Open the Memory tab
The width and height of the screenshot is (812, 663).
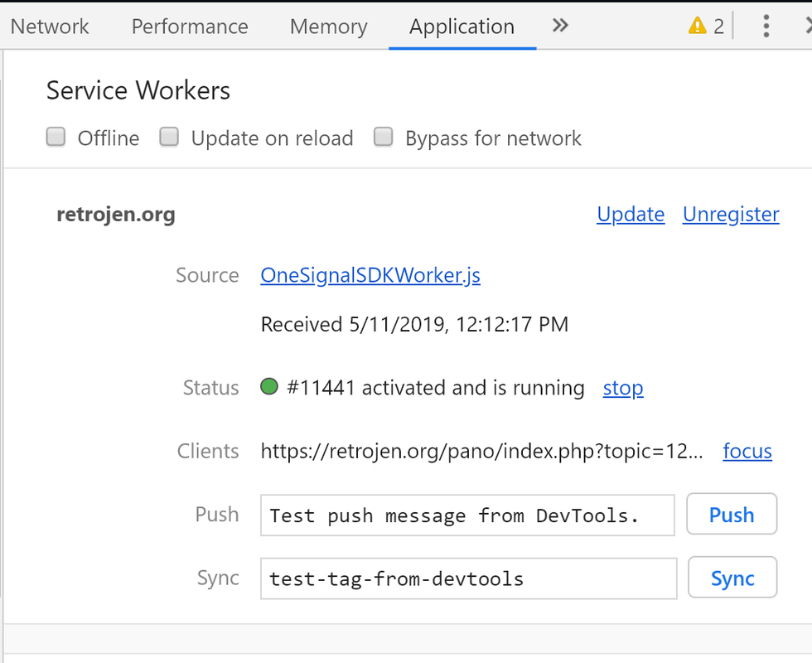coord(329,27)
